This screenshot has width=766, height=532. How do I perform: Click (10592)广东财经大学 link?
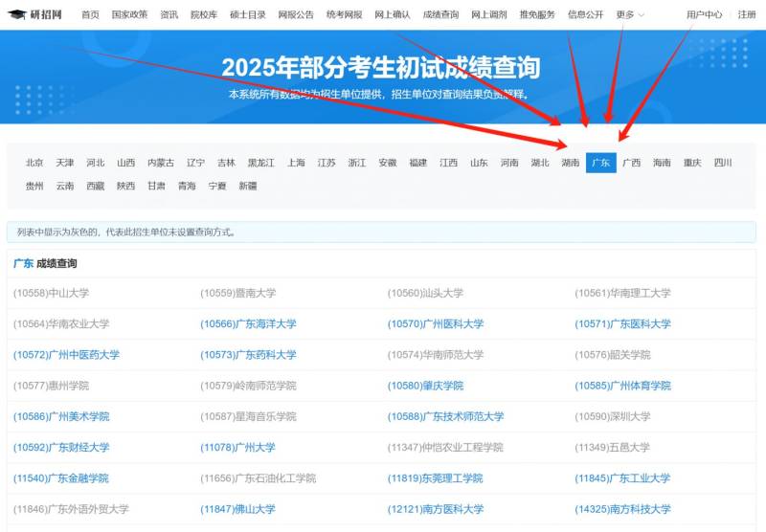pyautogui.click(x=61, y=447)
